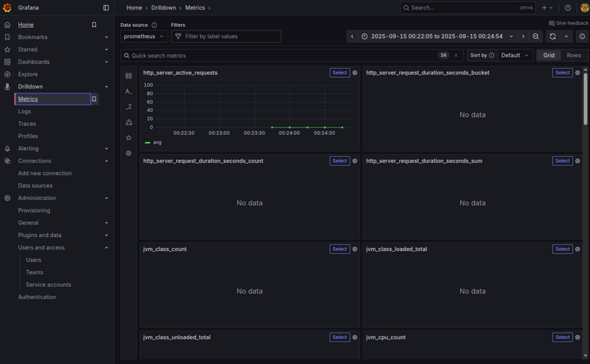The image size is (590, 364).
Task: Open the user profile avatar
Action: tap(585, 8)
